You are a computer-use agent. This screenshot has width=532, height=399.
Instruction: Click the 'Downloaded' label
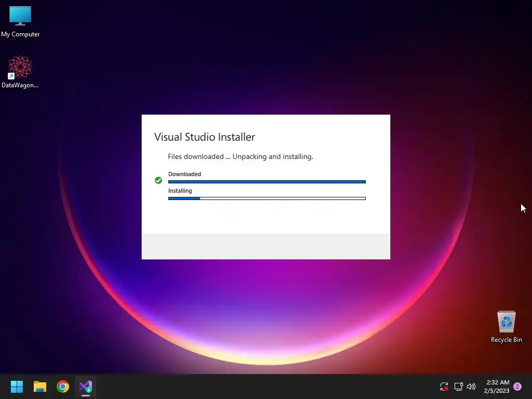click(x=184, y=174)
